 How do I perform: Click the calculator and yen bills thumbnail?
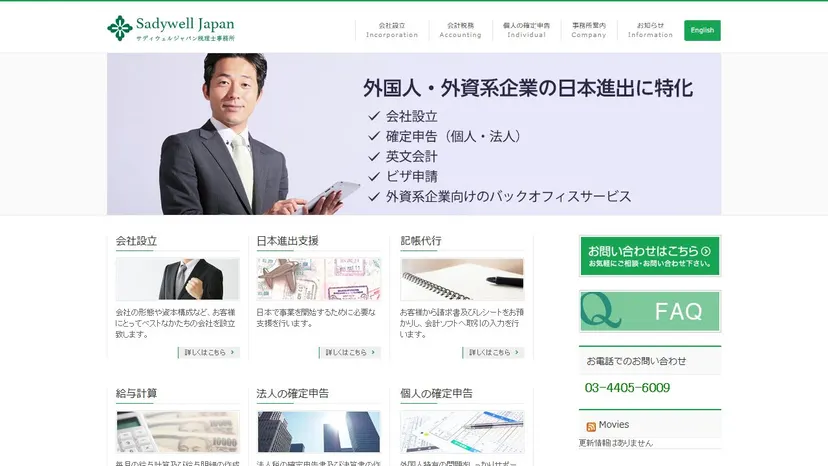(x=177, y=432)
